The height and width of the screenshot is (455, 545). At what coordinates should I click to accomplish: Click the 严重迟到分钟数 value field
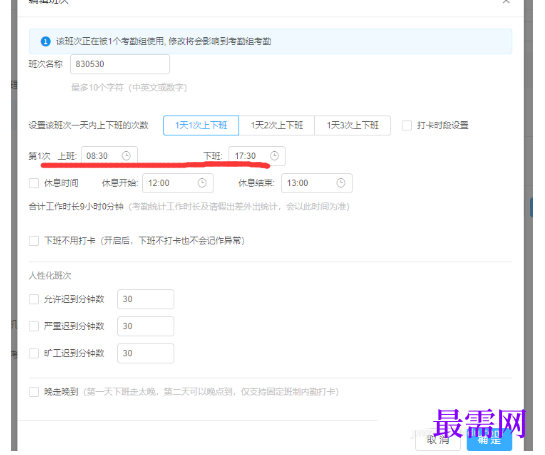click(146, 326)
